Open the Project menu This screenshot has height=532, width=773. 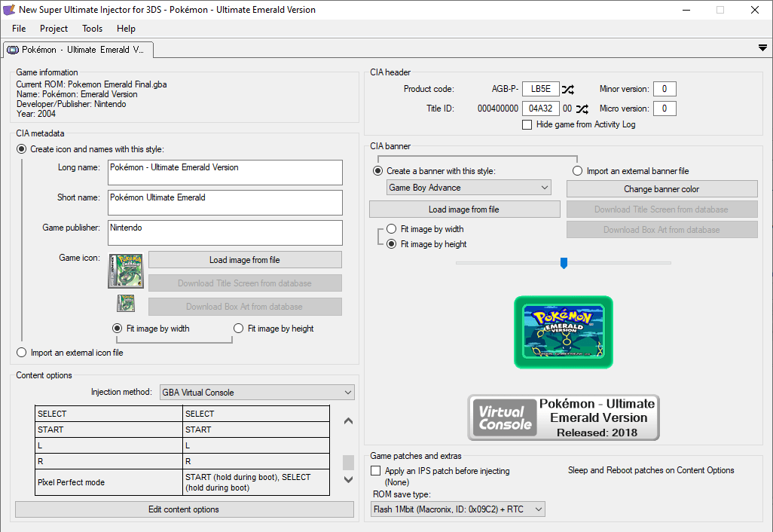[x=53, y=29]
